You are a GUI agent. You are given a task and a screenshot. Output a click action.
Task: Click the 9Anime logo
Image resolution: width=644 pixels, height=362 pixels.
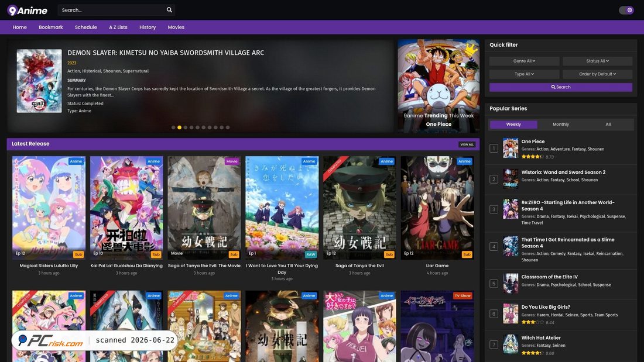(27, 11)
